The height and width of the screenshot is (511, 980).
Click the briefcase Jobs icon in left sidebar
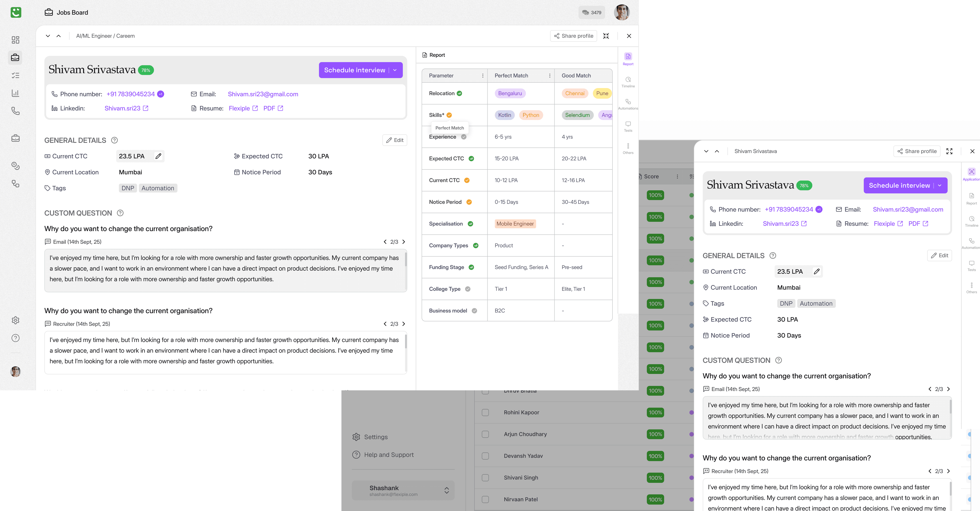pyautogui.click(x=15, y=57)
